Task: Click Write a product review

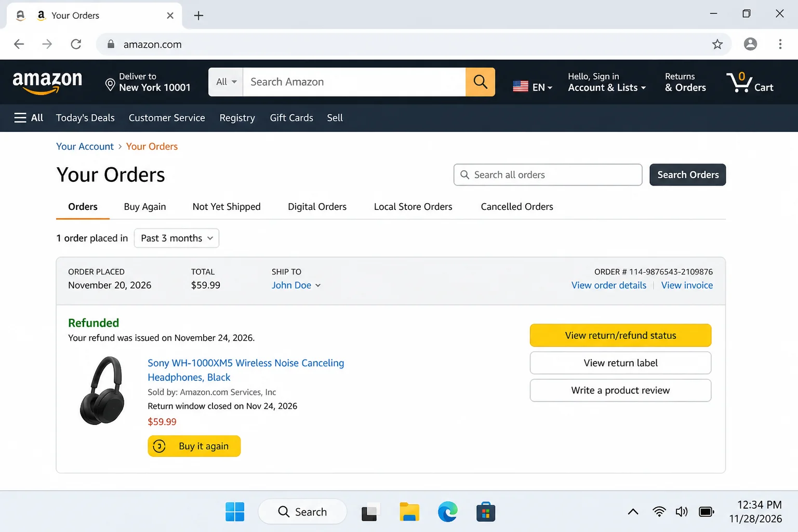Action: [620, 391]
